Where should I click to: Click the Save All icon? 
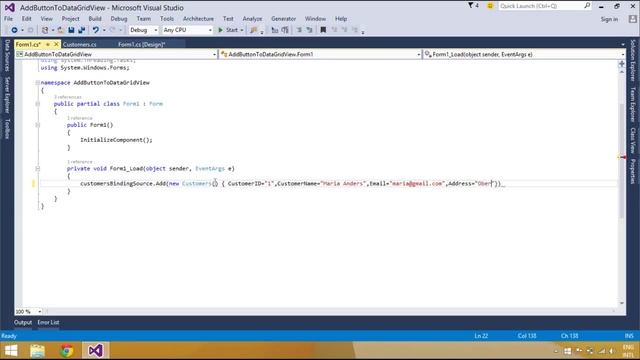82,30
